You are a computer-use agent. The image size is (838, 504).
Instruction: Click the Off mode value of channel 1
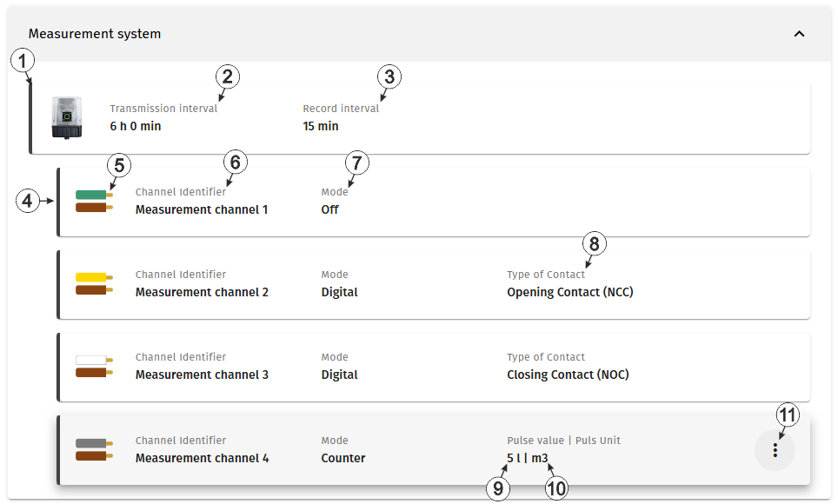pyautogui.click(x=329, y=209)
